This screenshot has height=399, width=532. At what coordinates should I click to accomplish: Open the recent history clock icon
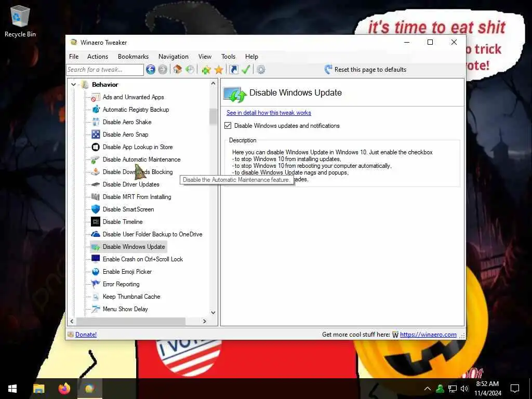pyautogui.click(x=190, y=70)
